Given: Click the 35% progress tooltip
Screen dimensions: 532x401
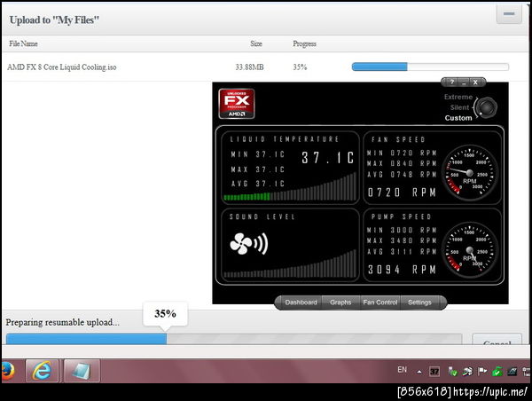Looking at the screenshot, I should (165, 314).
